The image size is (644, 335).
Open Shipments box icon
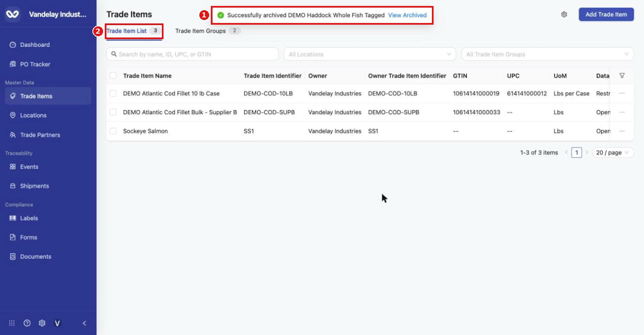click(x=13, y=186)
